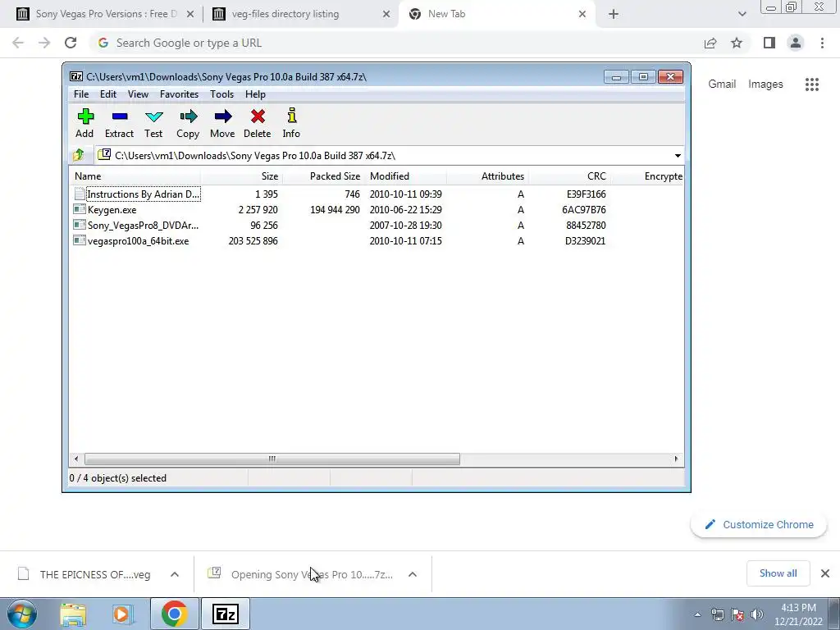
Task: Click the Sony_VegasPro8_DVDAr file icon
Action: point(80,225)
